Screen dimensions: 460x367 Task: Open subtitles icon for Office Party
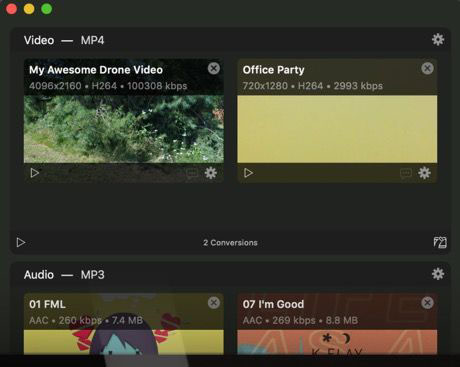point(405,173)
